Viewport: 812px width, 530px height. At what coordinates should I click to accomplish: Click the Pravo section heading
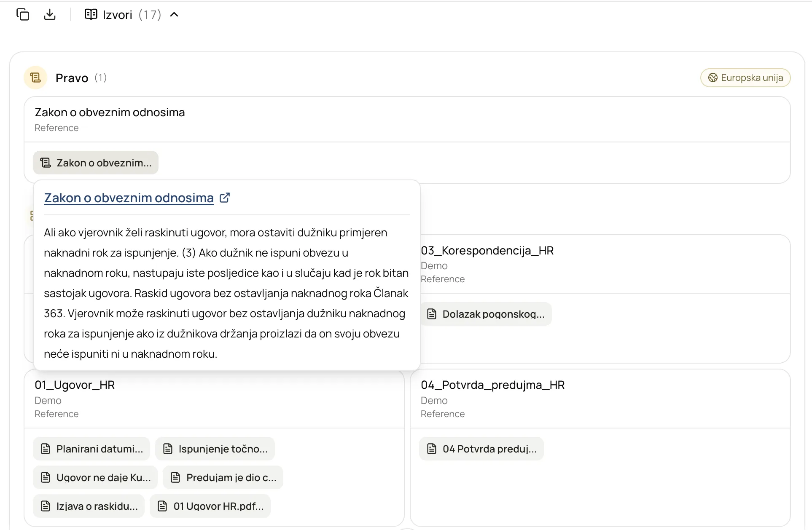(72, 78)
